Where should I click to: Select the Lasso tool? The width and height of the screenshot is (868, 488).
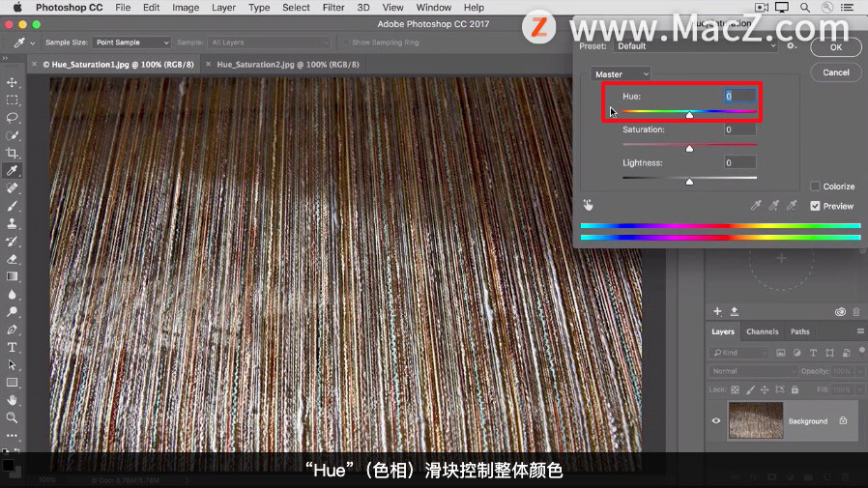pos(12,118)
